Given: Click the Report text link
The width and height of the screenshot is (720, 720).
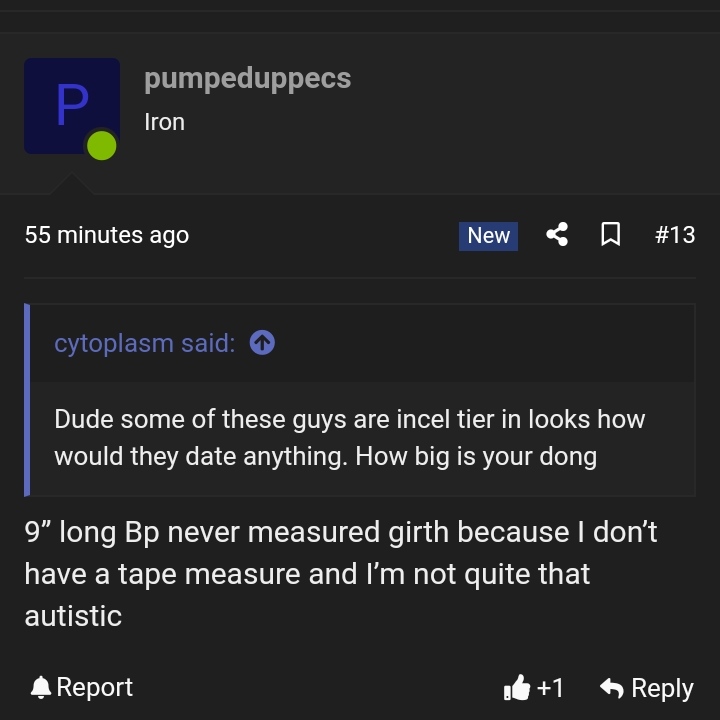Looking at the screenshot, I should 95,687.
